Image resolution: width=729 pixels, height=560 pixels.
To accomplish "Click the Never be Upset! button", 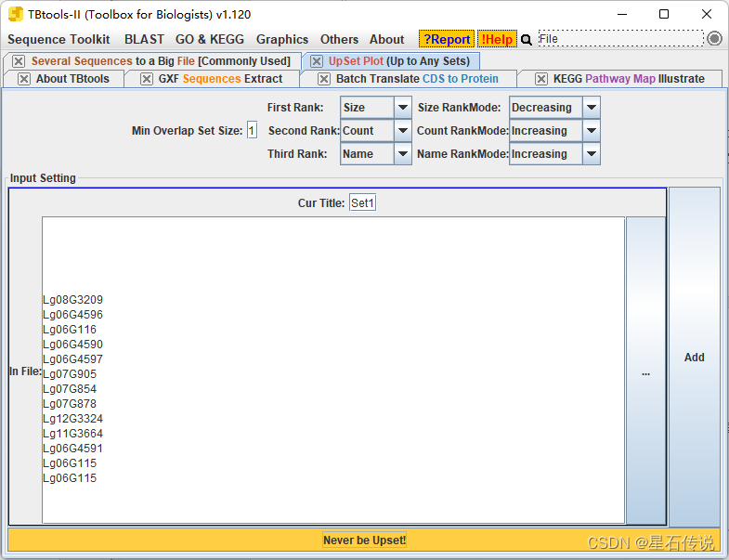I will (364, 540).
